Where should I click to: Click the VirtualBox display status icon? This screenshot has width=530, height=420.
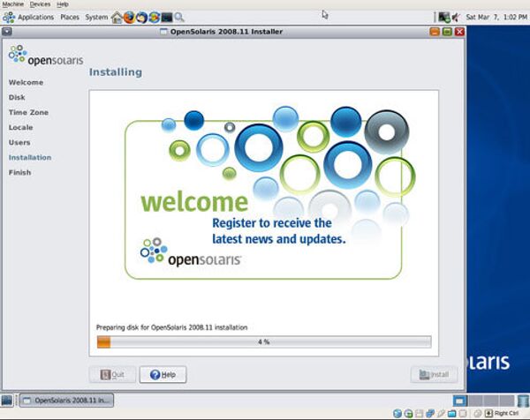coord(463,413)
